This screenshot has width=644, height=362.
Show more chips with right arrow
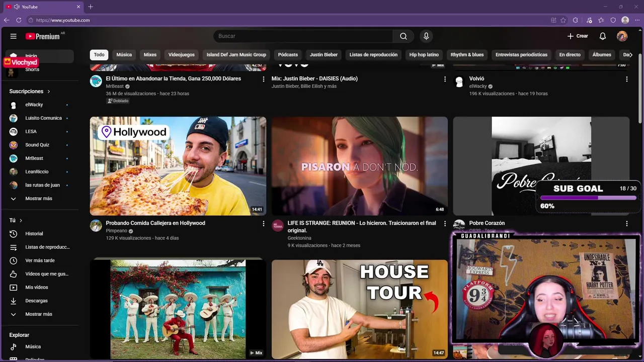(631, 55)
